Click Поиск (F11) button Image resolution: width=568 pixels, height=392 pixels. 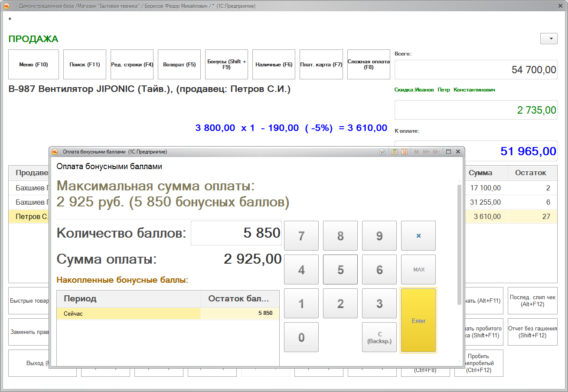point(85,65)
